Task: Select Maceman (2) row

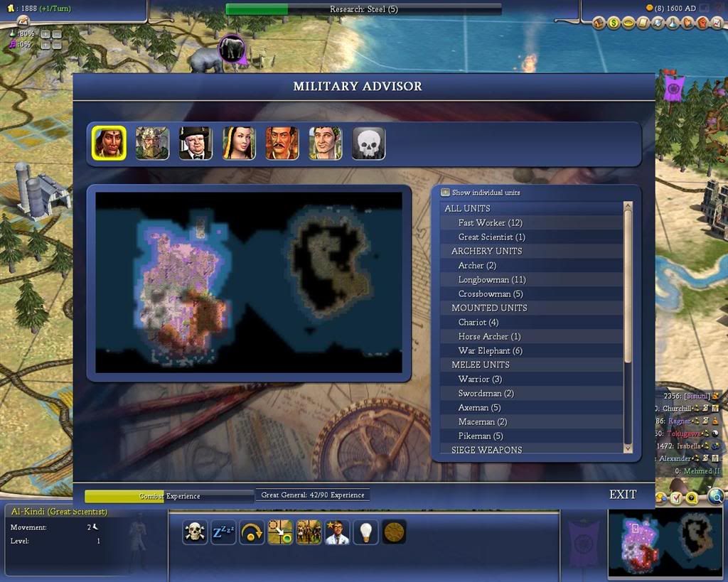Action: pos(532,421)
